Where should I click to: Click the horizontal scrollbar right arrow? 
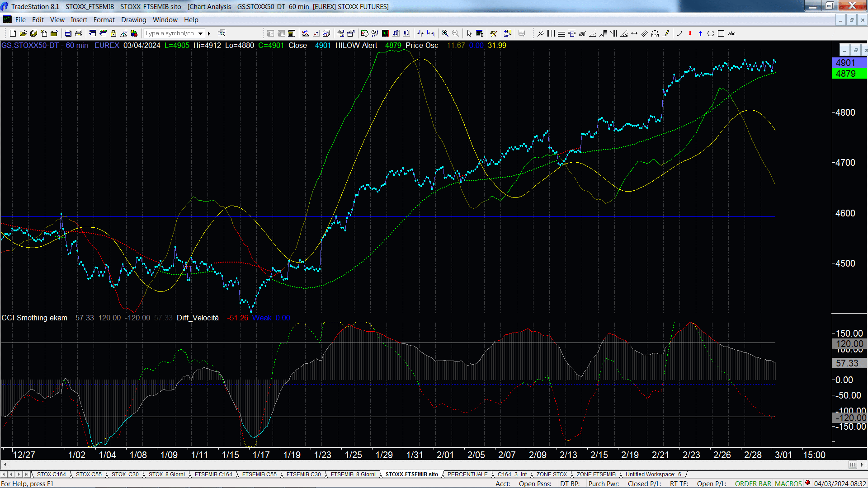coord(863,465)
